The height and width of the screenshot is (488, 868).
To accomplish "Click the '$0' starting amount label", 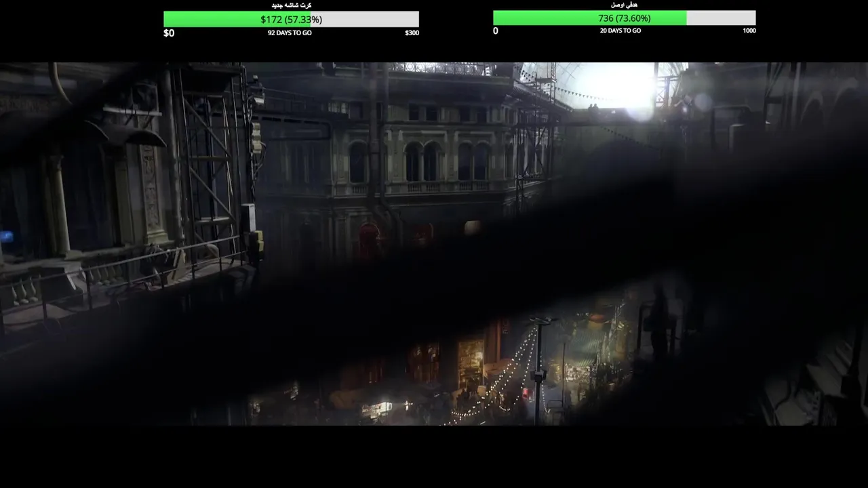I will pos(169,33).
